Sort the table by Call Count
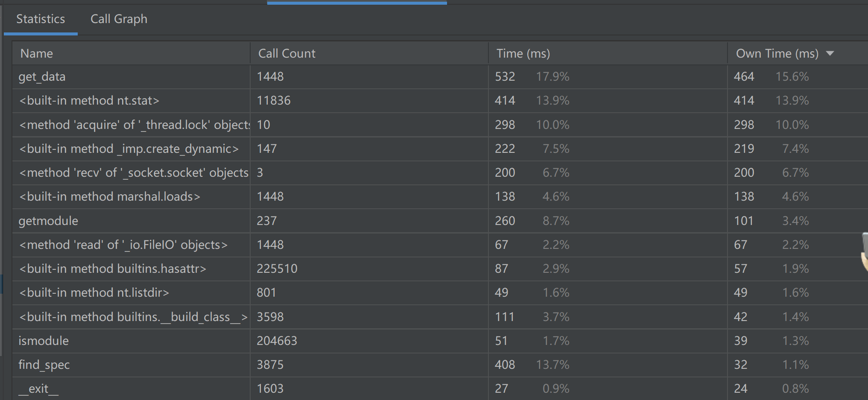Image resolution: width=868 pixels, height=400 pixels. (x=286, y=53)
